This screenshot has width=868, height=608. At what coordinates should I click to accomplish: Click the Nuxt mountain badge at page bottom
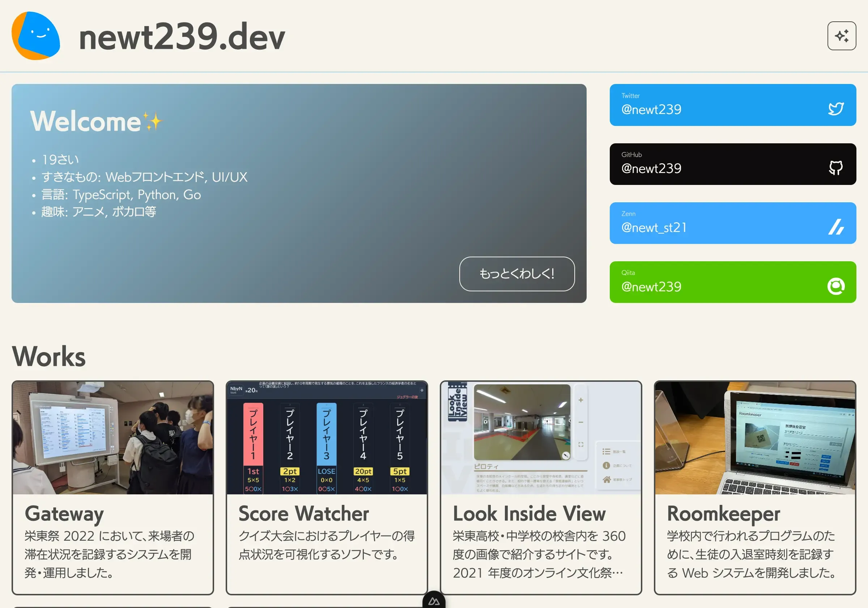coord(434,601)
